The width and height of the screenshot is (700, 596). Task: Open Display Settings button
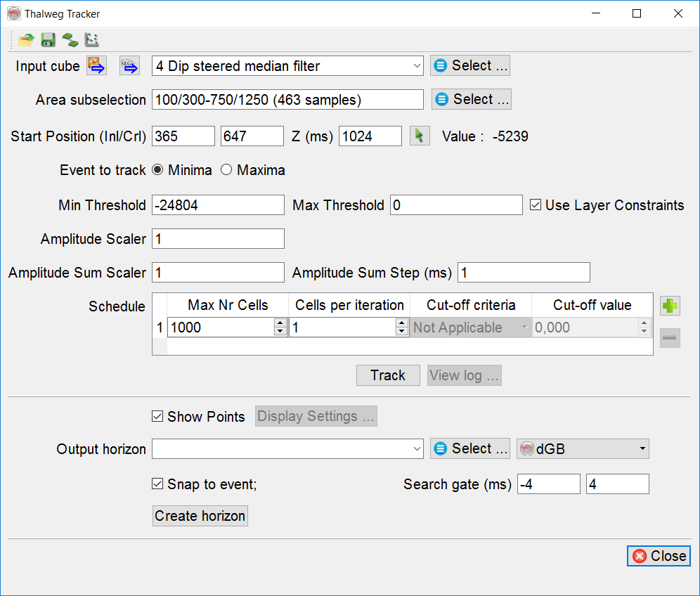pos(316,416)
